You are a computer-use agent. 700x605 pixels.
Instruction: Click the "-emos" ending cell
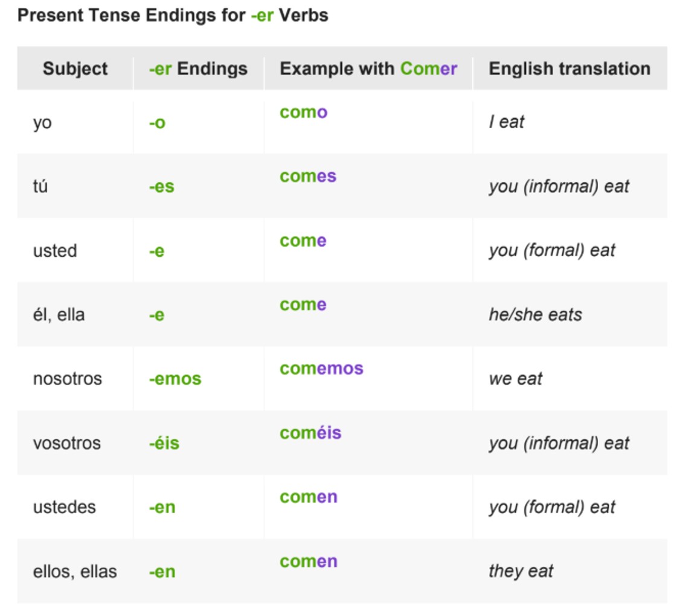(175, 380)
